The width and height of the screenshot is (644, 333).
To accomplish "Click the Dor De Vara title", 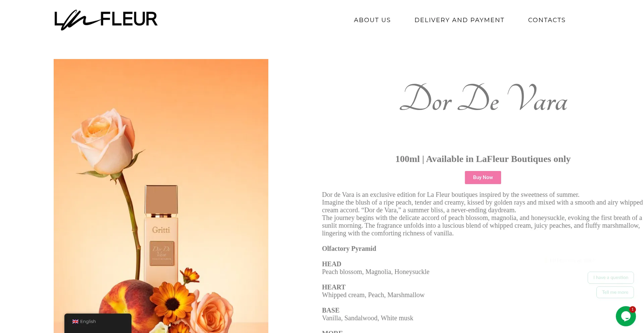I will 483,98.
